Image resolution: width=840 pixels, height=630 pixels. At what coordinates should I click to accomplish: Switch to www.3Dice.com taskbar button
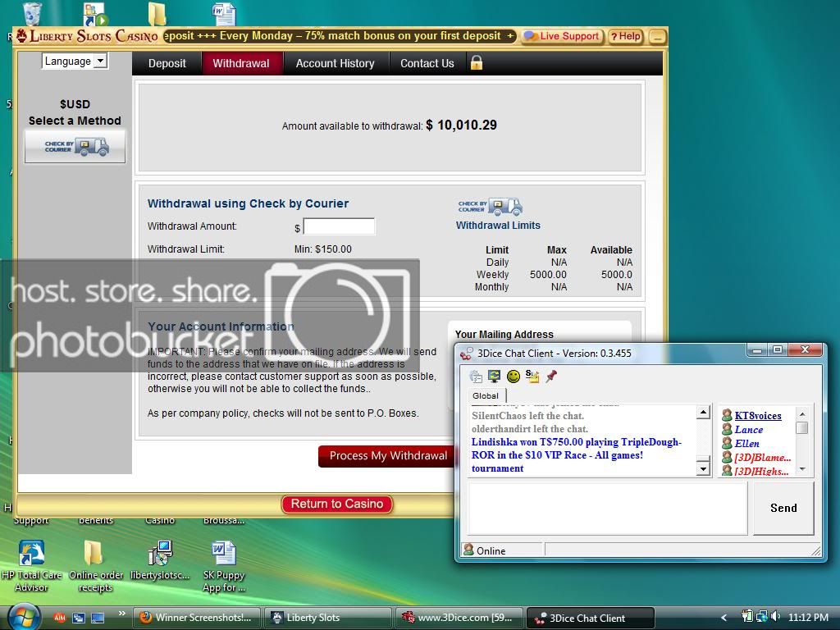point(459,618)
